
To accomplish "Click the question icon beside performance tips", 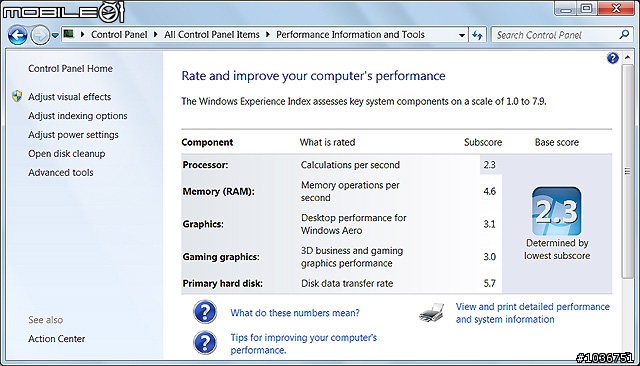I will click(205, 343).
